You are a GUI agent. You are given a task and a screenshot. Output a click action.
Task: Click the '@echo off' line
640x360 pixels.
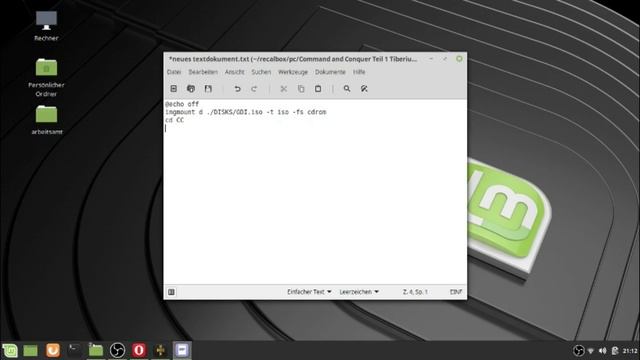click(x=182, y=104)
